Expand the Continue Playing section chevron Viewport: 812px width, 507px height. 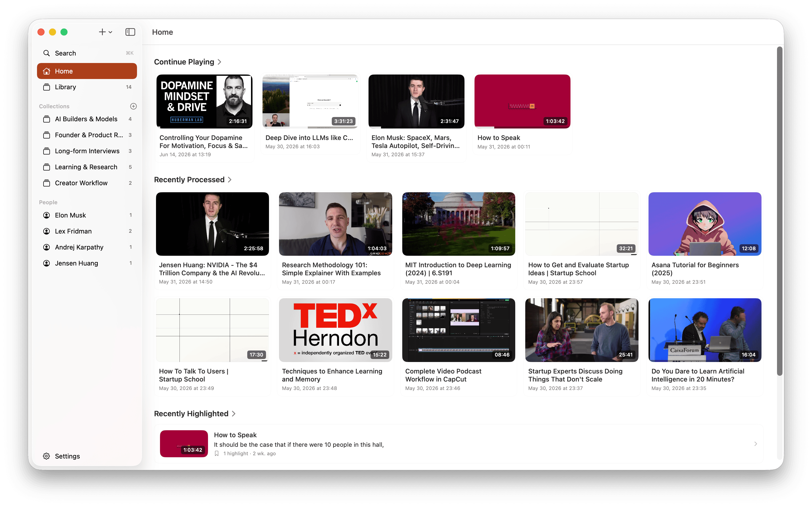(219, 62)
